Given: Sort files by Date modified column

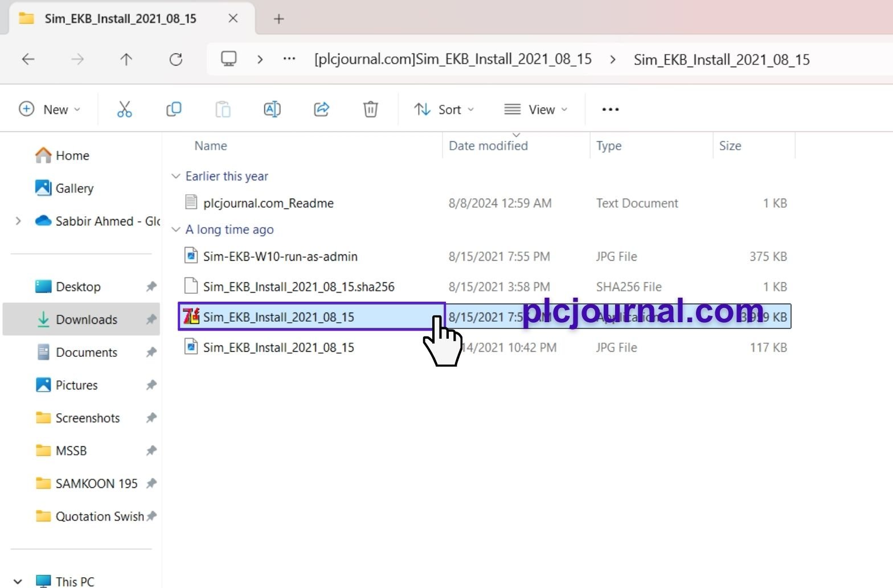Looking at the screenshot, I should click(488, 146).
